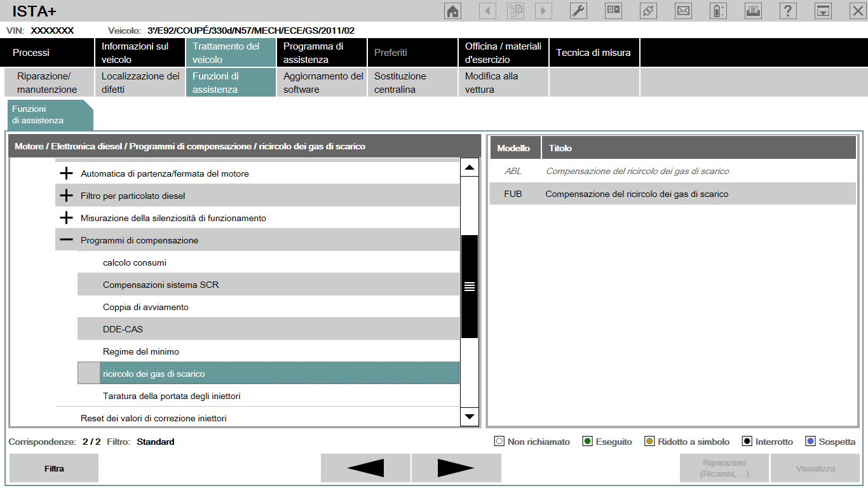
Task: Click the Filtra button
Action: pyautogui.click(x=54, y=468)
